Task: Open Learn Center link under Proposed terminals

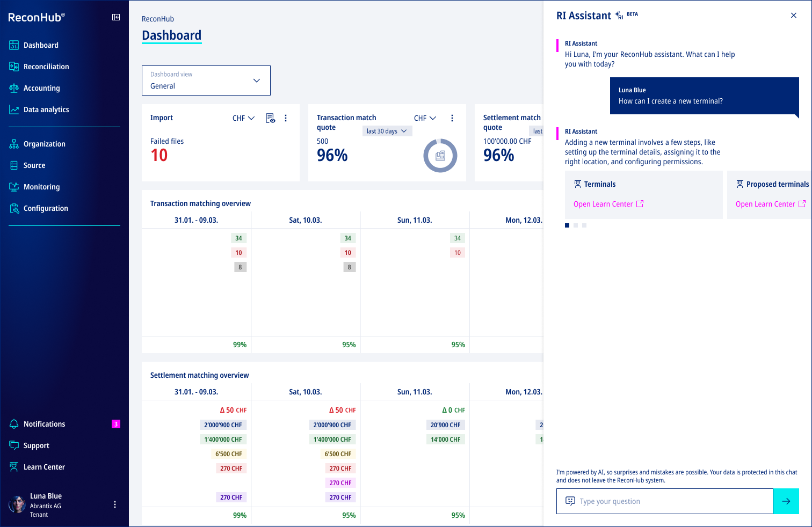Action: [x=770, y=204]
